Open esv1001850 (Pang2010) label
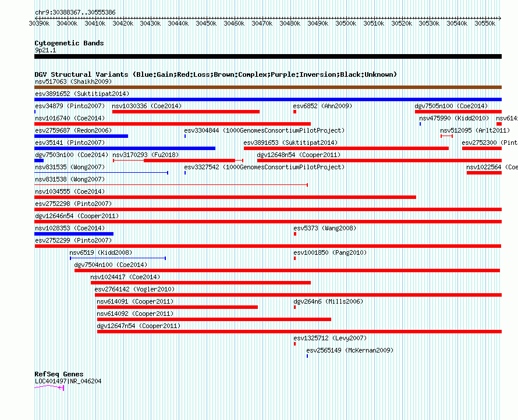 [330, 252]
